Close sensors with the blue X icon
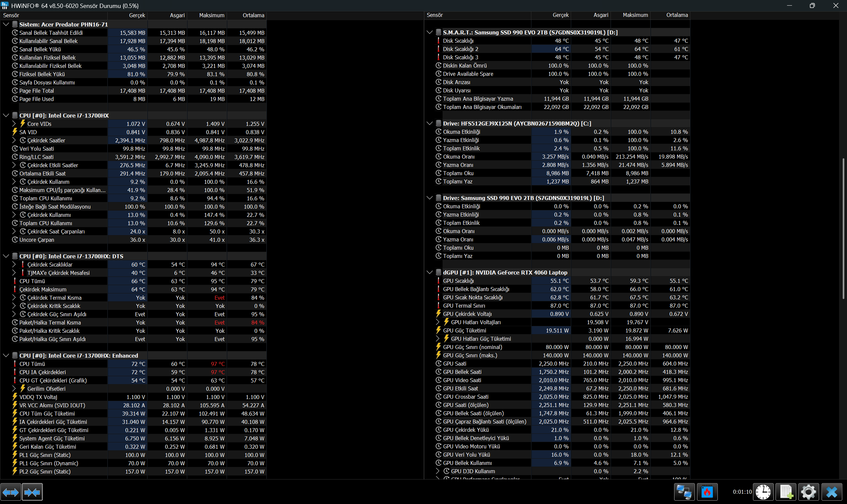Screen dimensions: 847x504 pyautogui.click(x=832, y=492)
